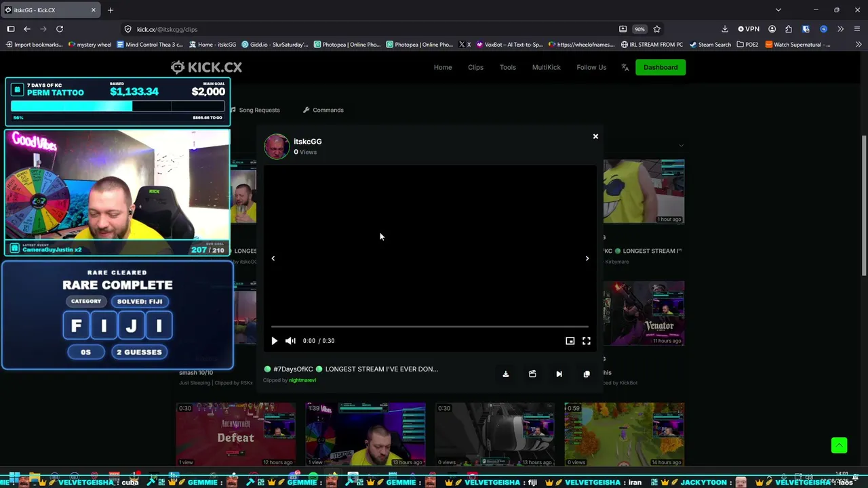Open the Clips nav item
Screen dimensions: 868x488
click(475, 67)
